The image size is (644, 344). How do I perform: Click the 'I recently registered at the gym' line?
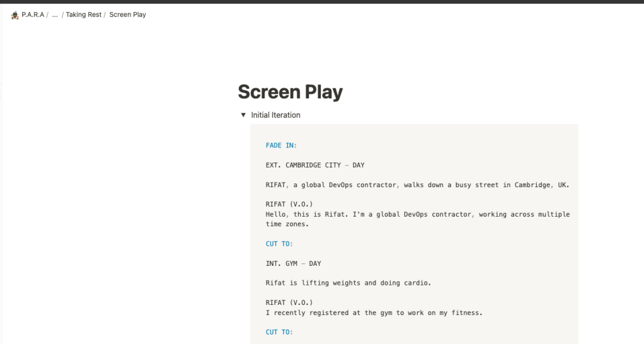tap(374, 312)
